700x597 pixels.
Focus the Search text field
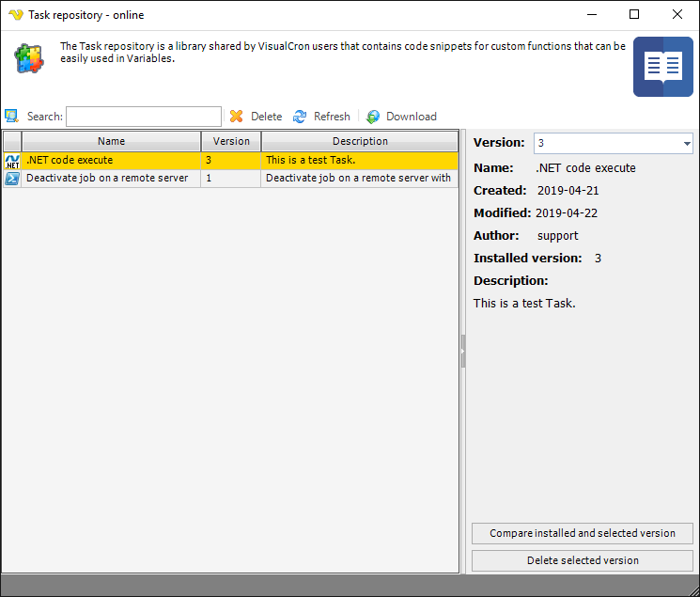coord(143,117)
